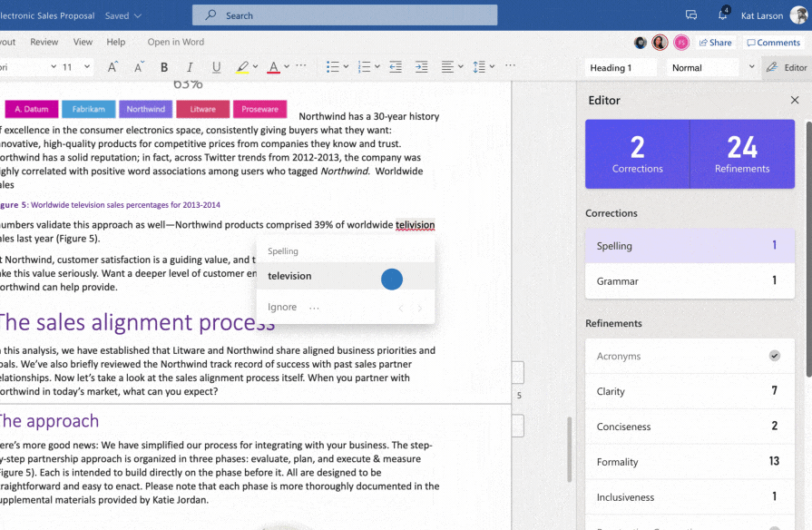Open the chat icon in title bar
The height and width of the screenshot is (530, 812).
[691, 15]
